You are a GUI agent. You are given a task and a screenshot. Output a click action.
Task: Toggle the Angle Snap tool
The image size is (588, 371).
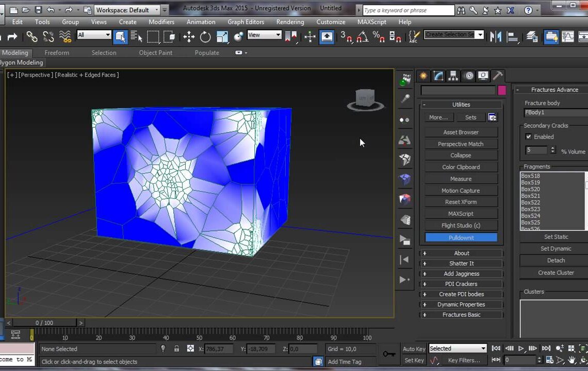(x=363, y=37)
